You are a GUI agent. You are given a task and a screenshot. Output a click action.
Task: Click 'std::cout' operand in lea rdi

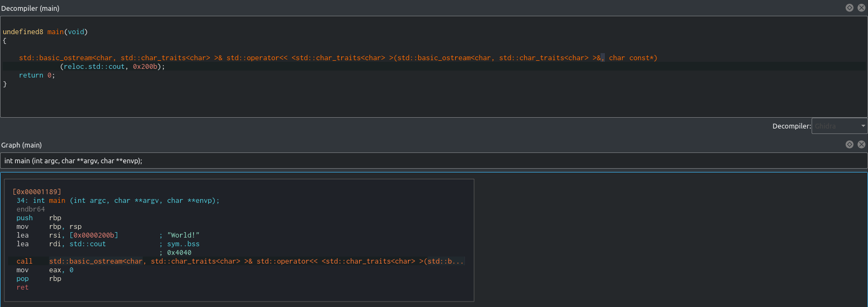pyautogui.click(x=87, y=244)
